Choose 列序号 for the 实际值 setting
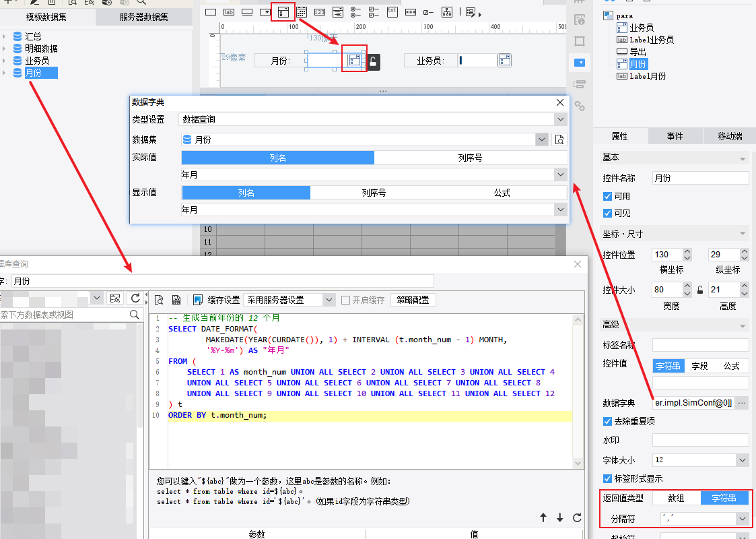Image resolution: width=756 pixels, height=539 pixels. tap(470, 158)
